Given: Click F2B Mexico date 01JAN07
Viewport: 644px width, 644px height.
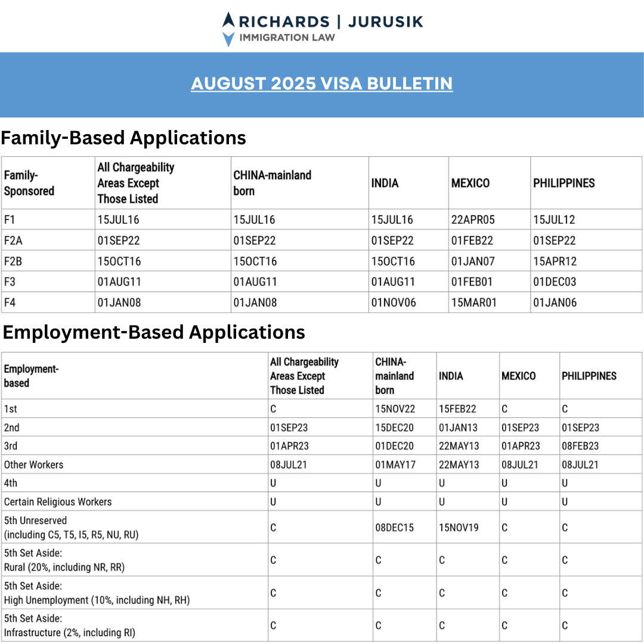Looking at the screenshot, I should click(x=473, y=261).
